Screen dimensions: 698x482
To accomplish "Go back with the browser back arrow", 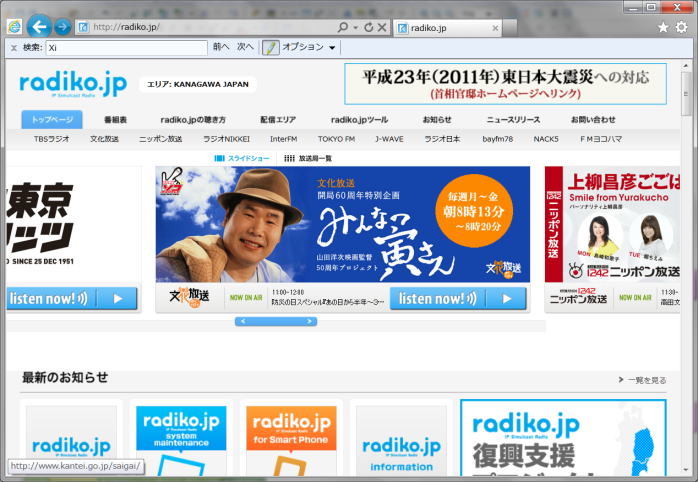I will (x=39, y=27).
